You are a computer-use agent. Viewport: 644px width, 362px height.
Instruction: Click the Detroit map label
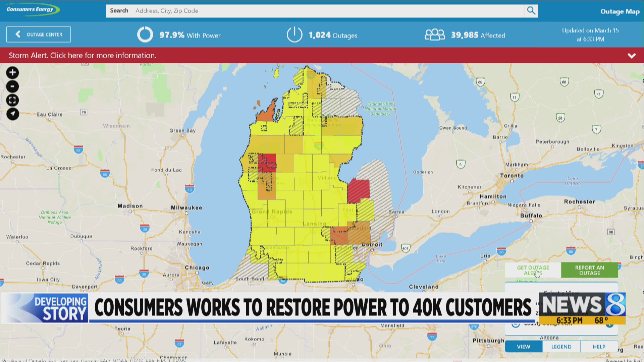click(372, 244)
